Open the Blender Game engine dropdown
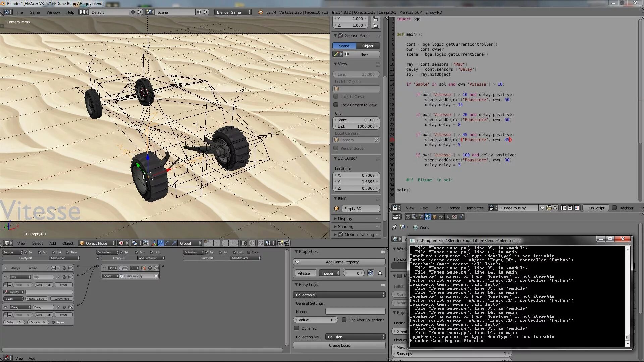644x362 pixels. pyautogui.click(x=233, y=12)
